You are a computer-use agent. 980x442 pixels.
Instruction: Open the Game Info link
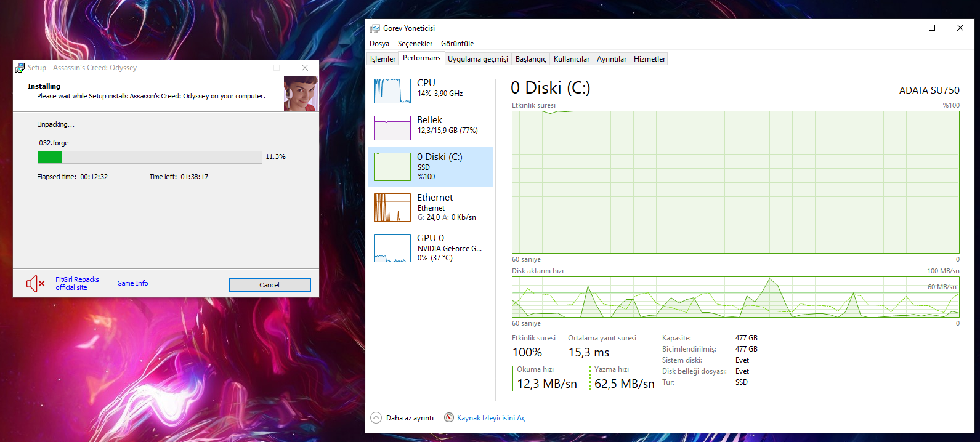click(132, 283)
